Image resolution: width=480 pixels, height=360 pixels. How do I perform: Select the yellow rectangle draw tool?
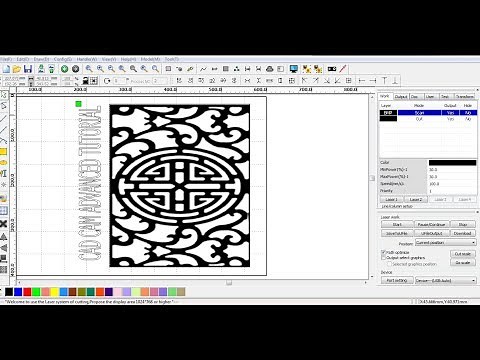coord(3,152)
